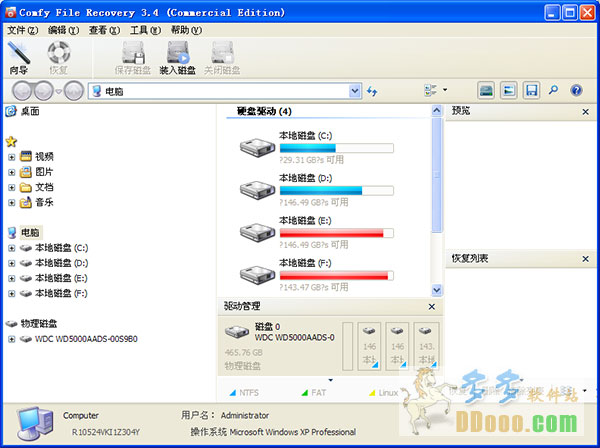Expand the 文档 folder node
The height and width of the screenshot is (448, 600).
[x=11, y=187]
